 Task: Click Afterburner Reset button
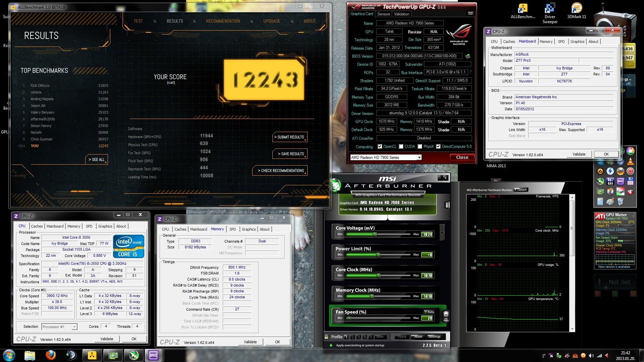418,337
